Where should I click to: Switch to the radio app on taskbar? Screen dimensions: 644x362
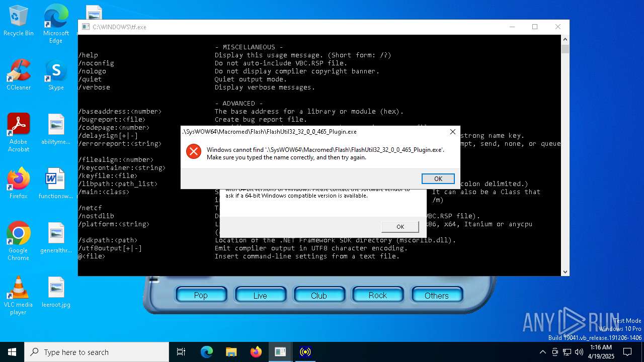[x=305, y=352]
